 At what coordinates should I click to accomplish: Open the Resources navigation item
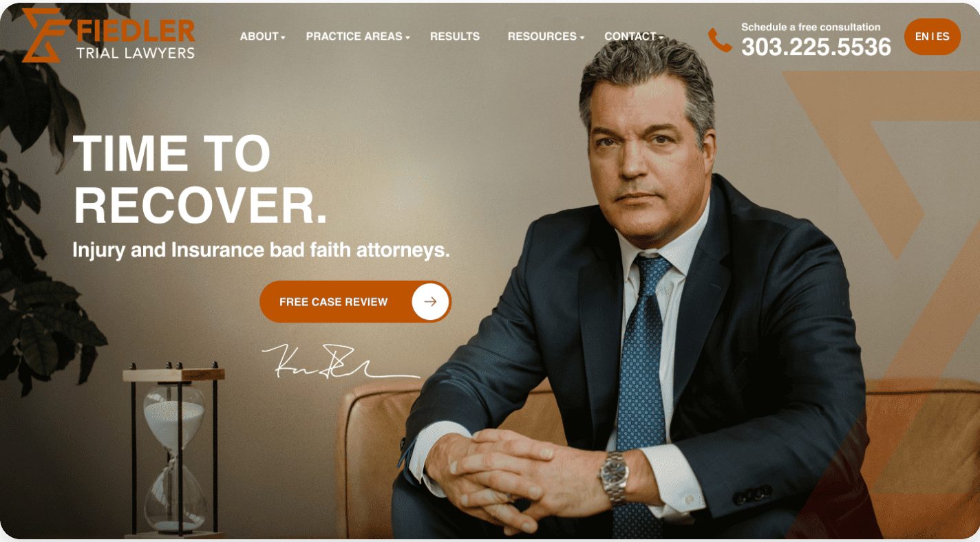[542, 36]
